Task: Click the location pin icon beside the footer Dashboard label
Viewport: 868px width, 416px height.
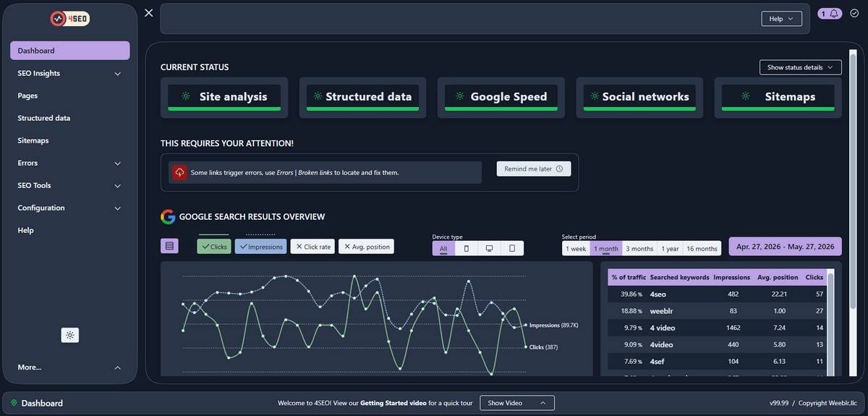Action: click(x=14, y=403)
